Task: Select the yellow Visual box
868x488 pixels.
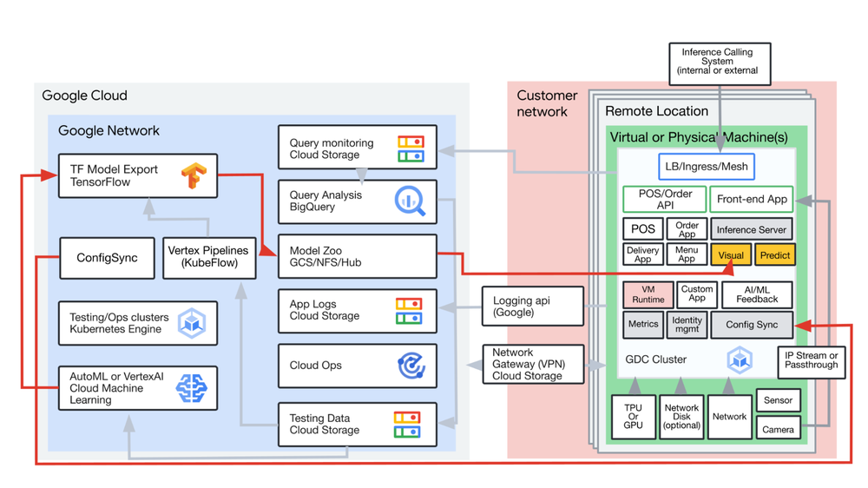Action: (730, 255)
